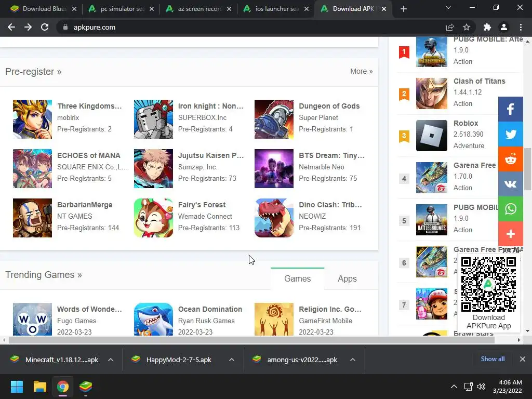
Task: Open BTS Dream title link
Action: point(331,155)
